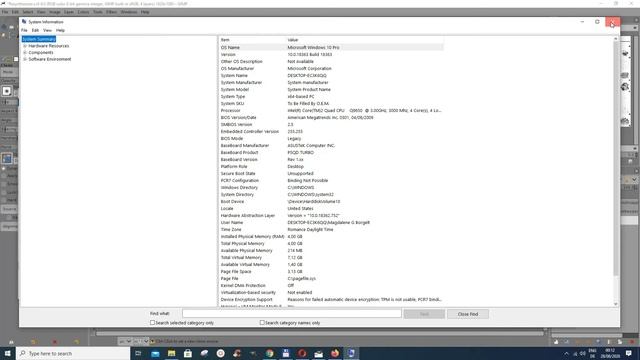This screenshot has height=360, width=640.
Task: Open File Explorer from the taskbar
Action: pyautogui.click(x=171, y=353)
